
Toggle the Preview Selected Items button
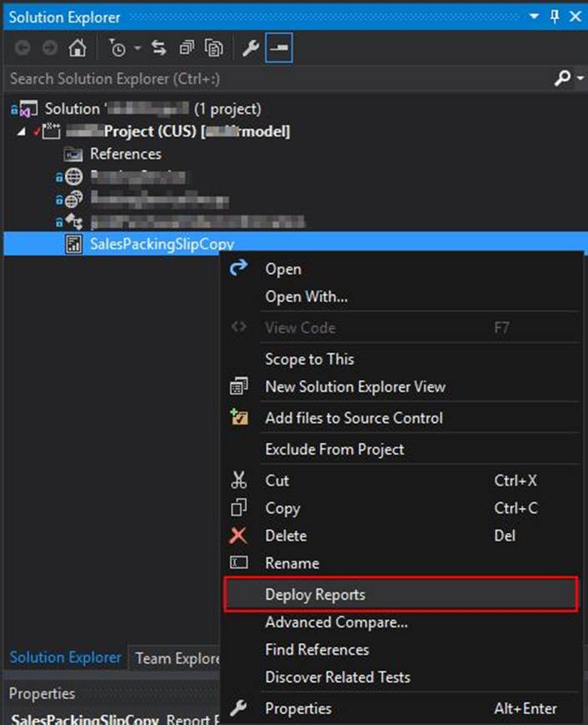click(x=279, y=48)
